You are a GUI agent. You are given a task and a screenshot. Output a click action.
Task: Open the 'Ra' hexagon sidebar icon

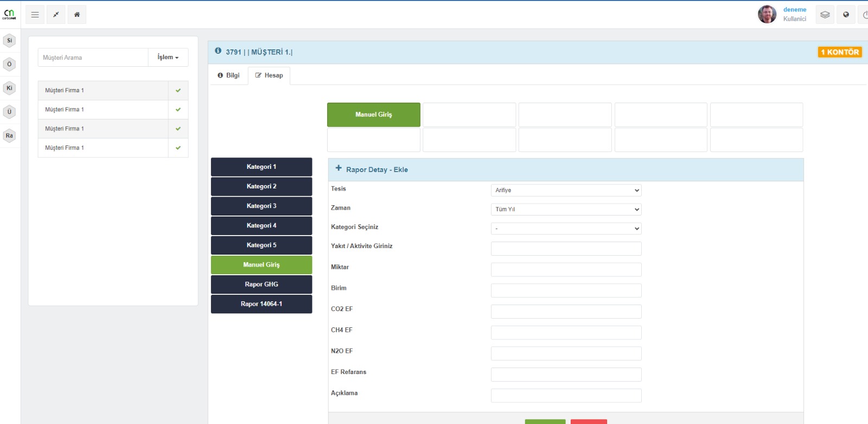click(x=9, y=136)
